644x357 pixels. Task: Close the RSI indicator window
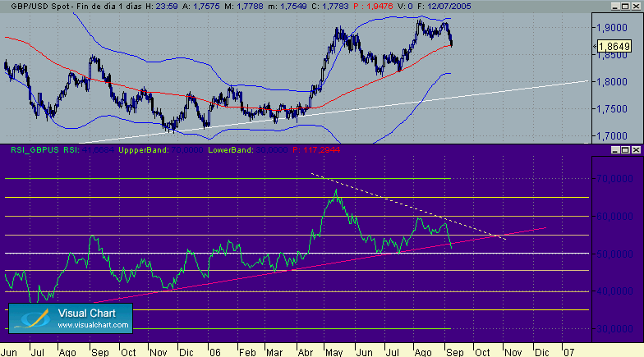[636, 149]
